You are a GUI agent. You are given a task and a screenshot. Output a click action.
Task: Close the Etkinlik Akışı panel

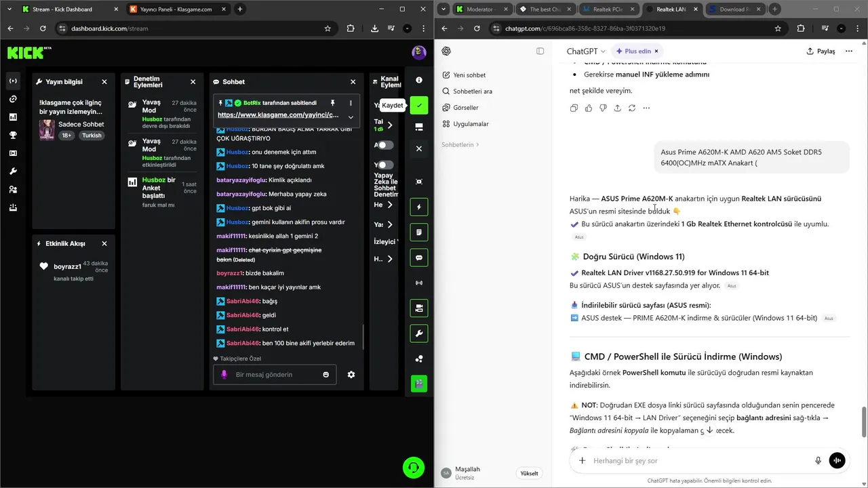tap(104, 243)
